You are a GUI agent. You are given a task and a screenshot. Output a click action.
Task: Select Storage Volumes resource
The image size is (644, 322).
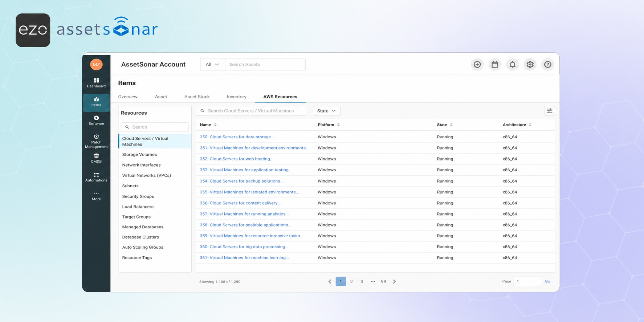tap(139, 154)
